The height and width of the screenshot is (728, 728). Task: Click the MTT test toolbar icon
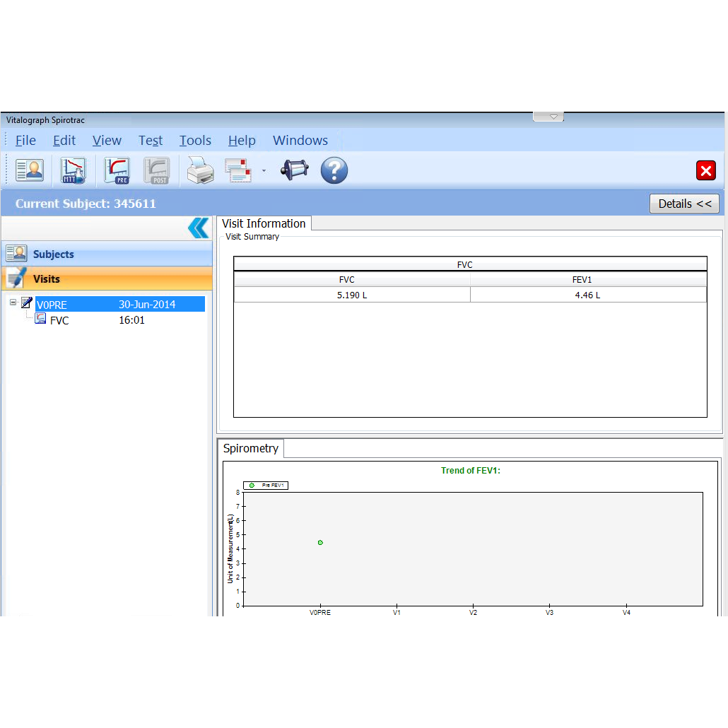point(73,170)
